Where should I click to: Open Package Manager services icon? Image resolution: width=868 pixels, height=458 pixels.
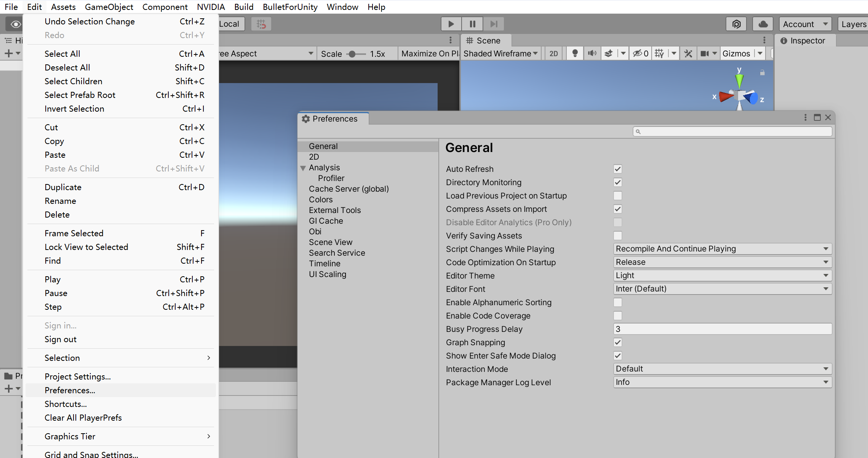pos(736,24)
